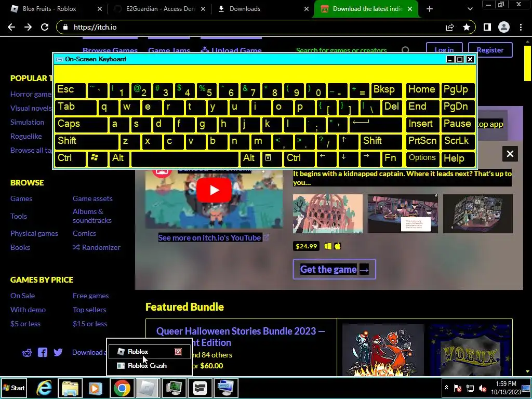Image resolution: width=532 pixels, height=399 pixels.
Task: Open the Visual novels tag link
Action: point(31,108)
